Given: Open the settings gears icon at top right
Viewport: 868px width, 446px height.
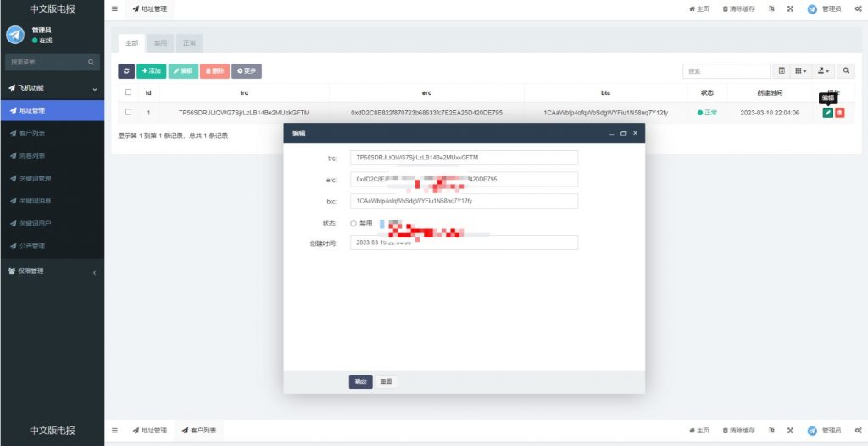Looking at the screenshot, I should 859,8.
